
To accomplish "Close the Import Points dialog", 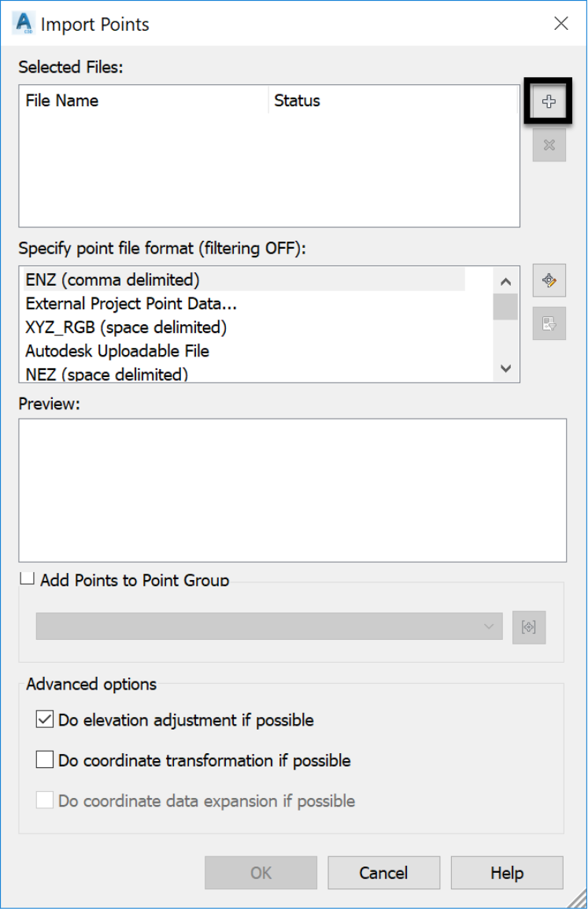I will (x=560, y=23).
